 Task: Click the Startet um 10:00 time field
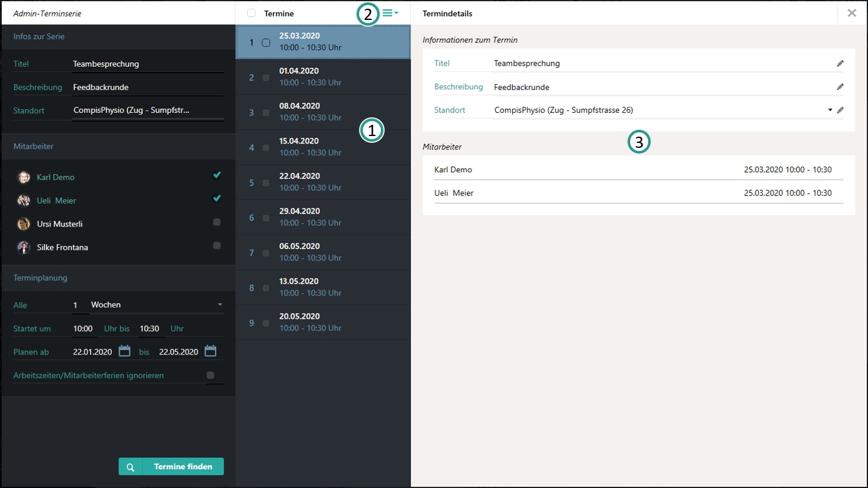[83, 328]
